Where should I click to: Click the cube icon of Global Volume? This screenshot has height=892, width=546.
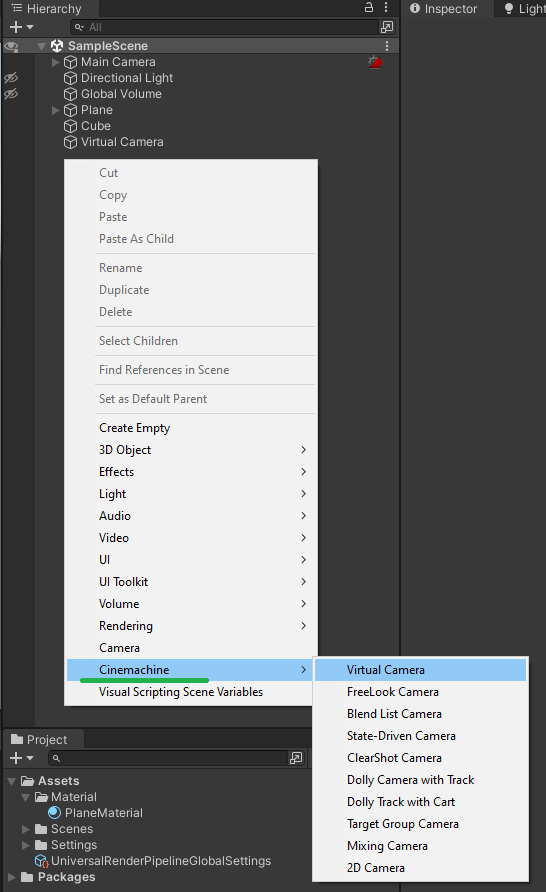pos(71,94)
